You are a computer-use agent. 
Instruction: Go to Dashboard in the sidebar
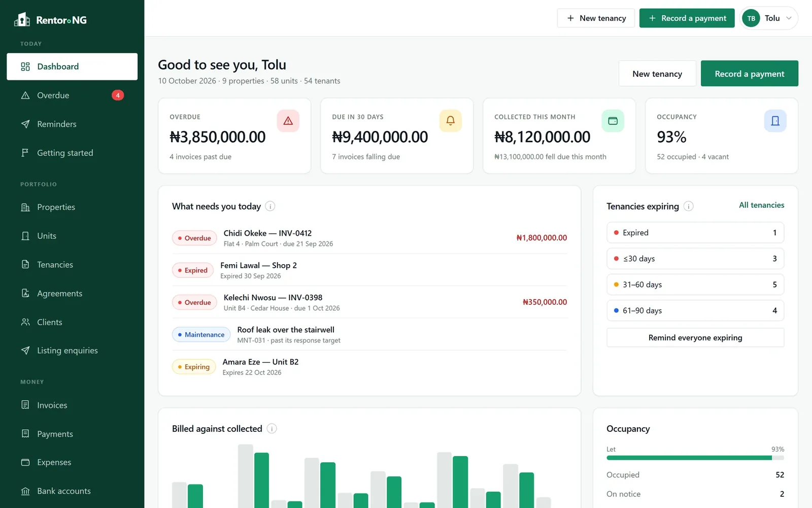pyautogui.click(x=72, y=67)
